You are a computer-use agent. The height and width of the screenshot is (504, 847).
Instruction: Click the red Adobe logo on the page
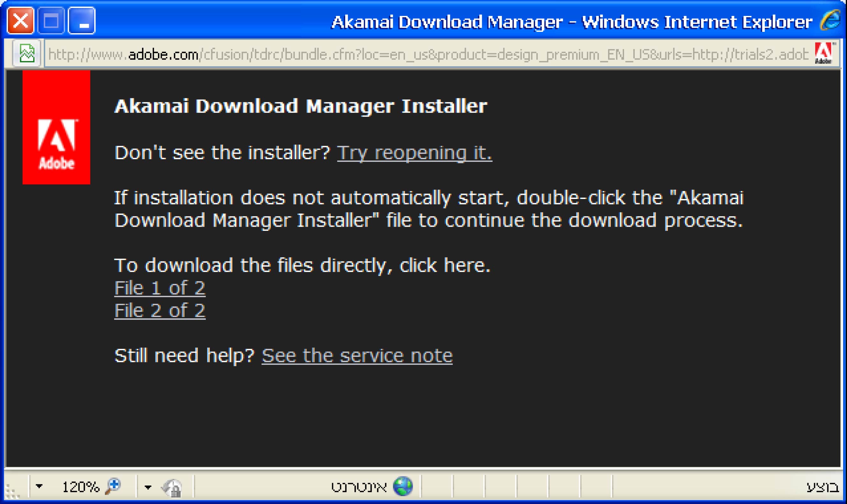(56, 127)
